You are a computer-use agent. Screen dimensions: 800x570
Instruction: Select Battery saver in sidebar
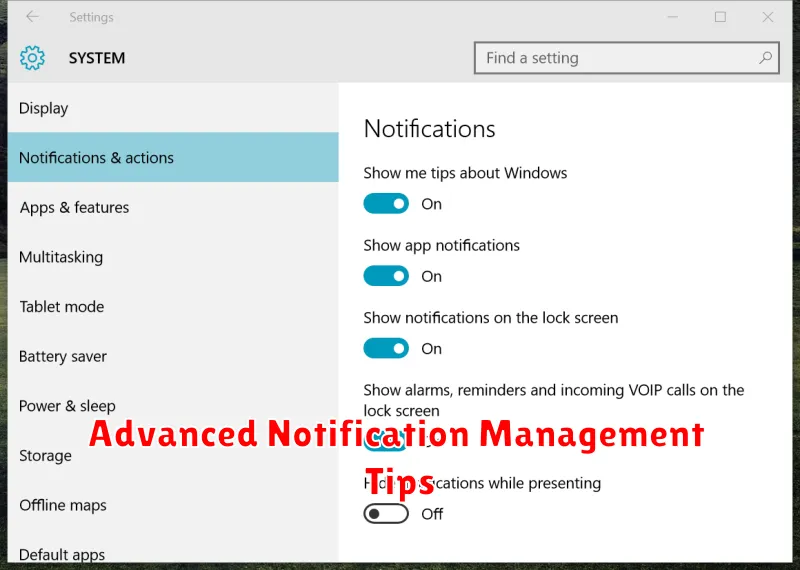[x=173, y=356]
